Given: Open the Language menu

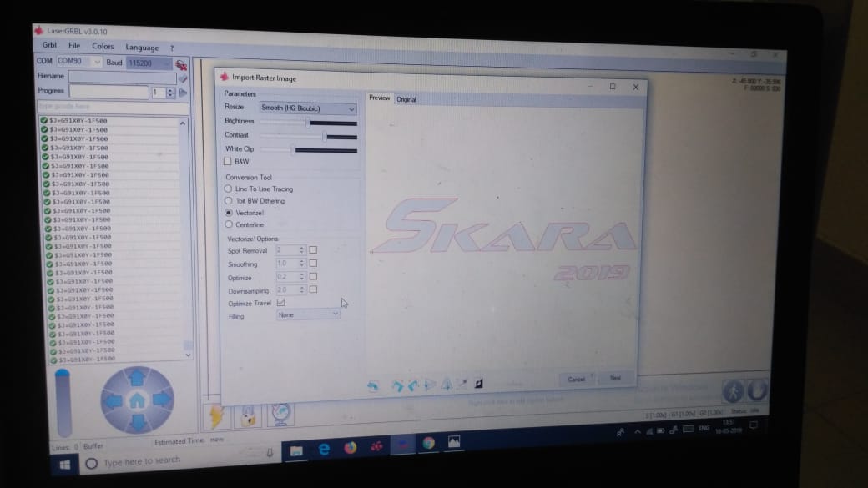Looking at the screenshot, I should click(142, 48).
